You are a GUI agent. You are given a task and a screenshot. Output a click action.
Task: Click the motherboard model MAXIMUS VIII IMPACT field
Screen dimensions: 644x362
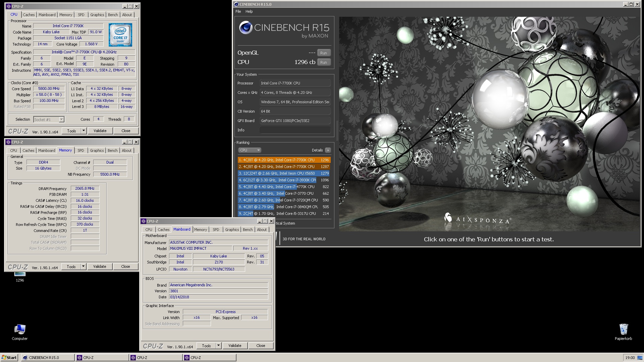coord(201,249)
